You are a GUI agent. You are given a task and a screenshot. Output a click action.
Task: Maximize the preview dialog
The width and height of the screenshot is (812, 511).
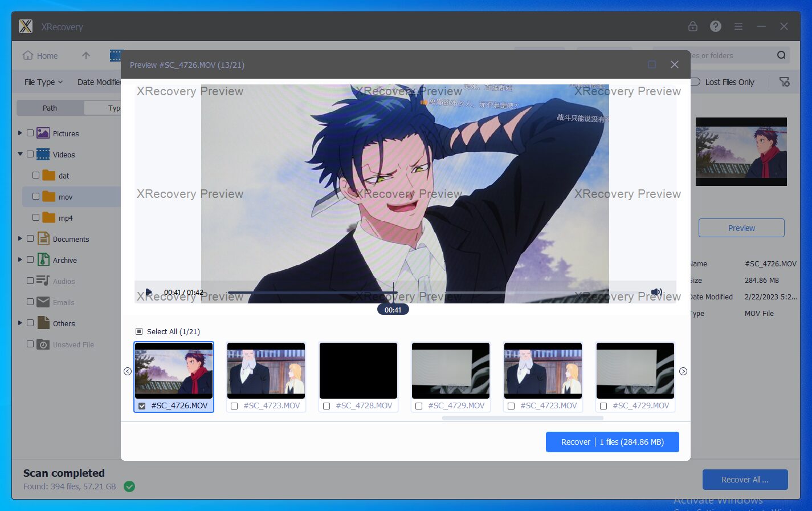(x=652, y=64)
